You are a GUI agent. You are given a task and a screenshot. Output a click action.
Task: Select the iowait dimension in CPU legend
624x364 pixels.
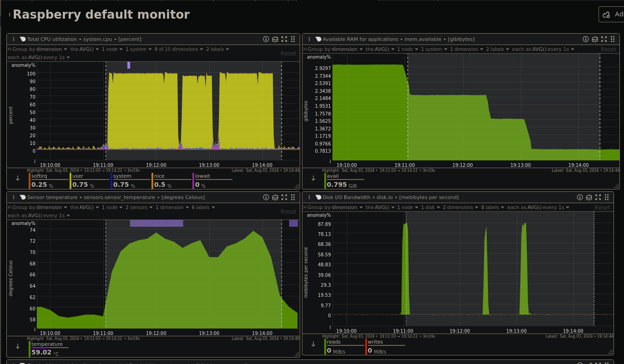[212, 180]
